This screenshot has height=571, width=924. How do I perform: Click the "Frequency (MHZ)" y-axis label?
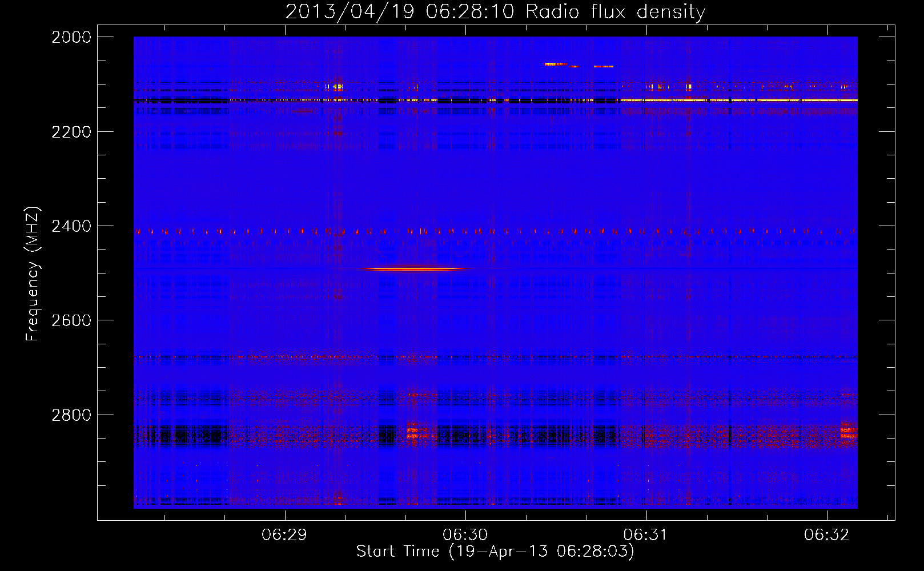coord(33,274)
